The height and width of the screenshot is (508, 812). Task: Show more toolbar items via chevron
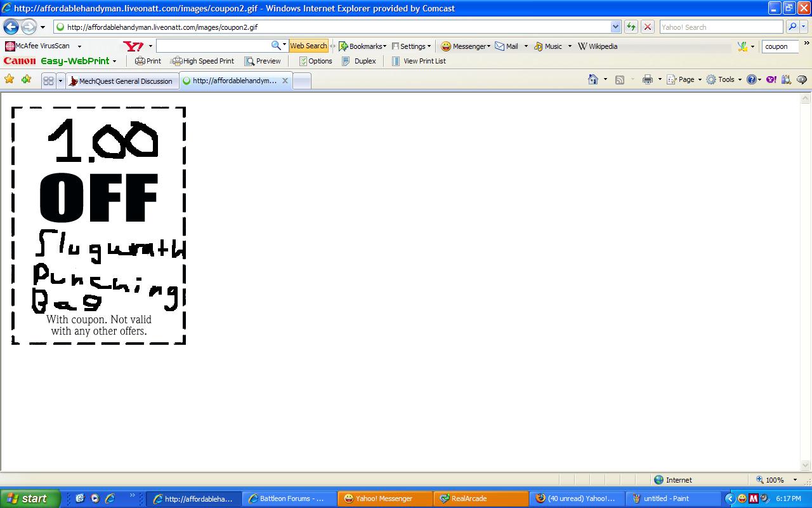[x=807, y=44]
